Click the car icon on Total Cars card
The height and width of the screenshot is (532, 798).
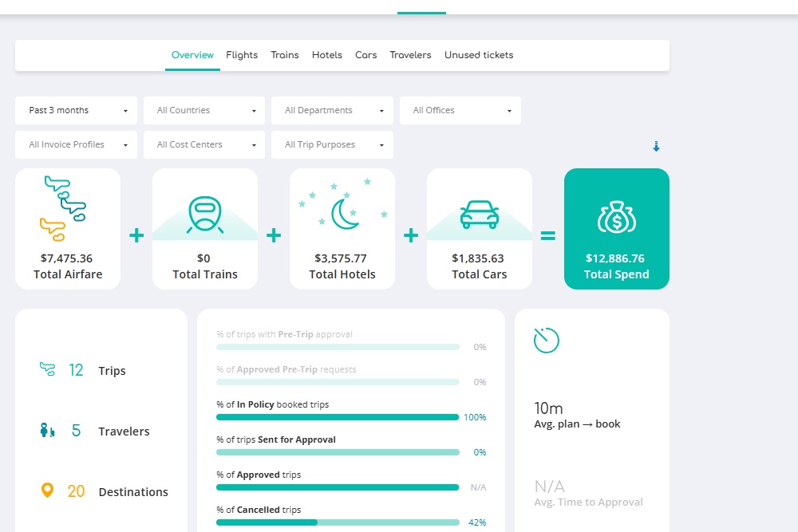(x=479, y=211)
